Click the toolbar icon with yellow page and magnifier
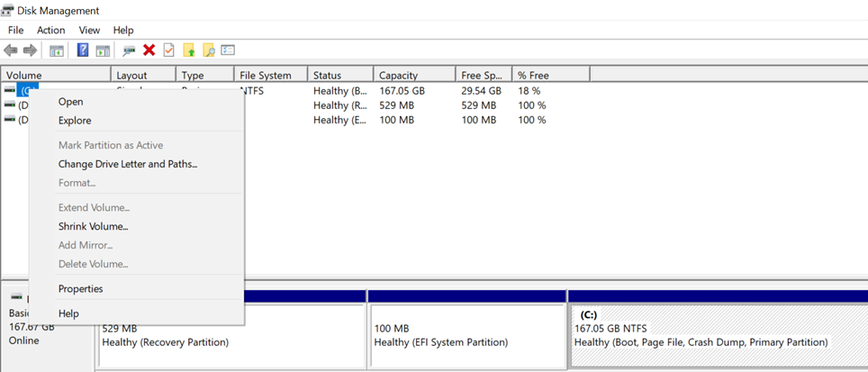This screenshot has width=868, height=372. (x=209, y=50)
